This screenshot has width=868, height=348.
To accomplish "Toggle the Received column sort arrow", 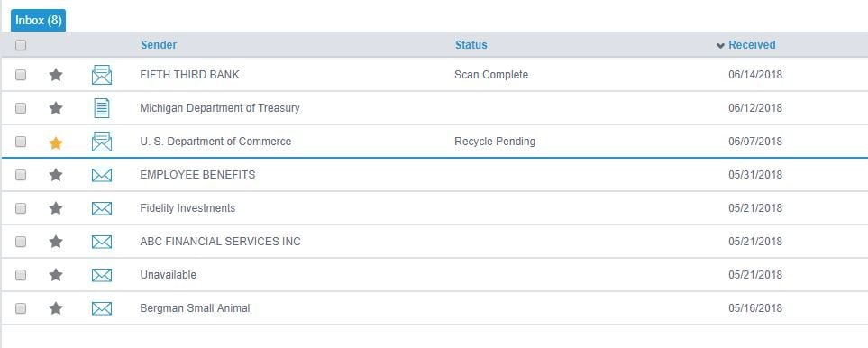I will [720, 46].
